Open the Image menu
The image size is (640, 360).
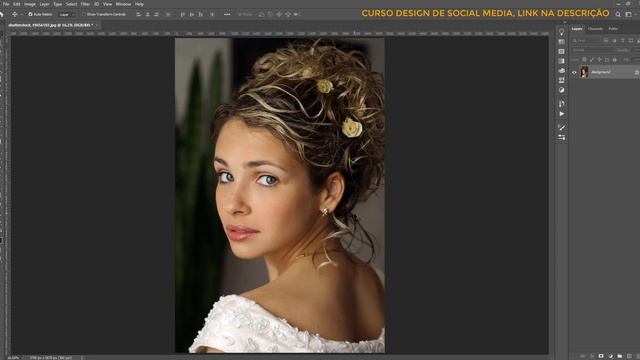pyautogui.click(x=30, y=4)
